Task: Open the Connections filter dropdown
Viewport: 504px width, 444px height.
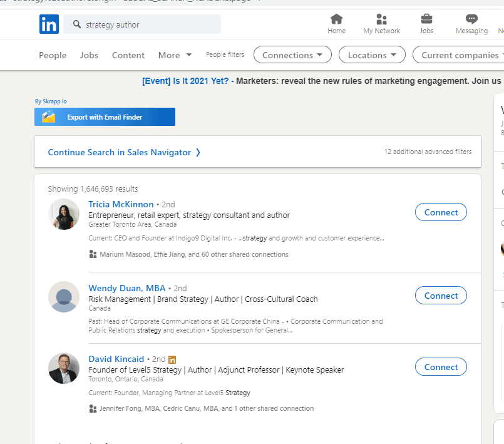Action: tap(292, 54)
